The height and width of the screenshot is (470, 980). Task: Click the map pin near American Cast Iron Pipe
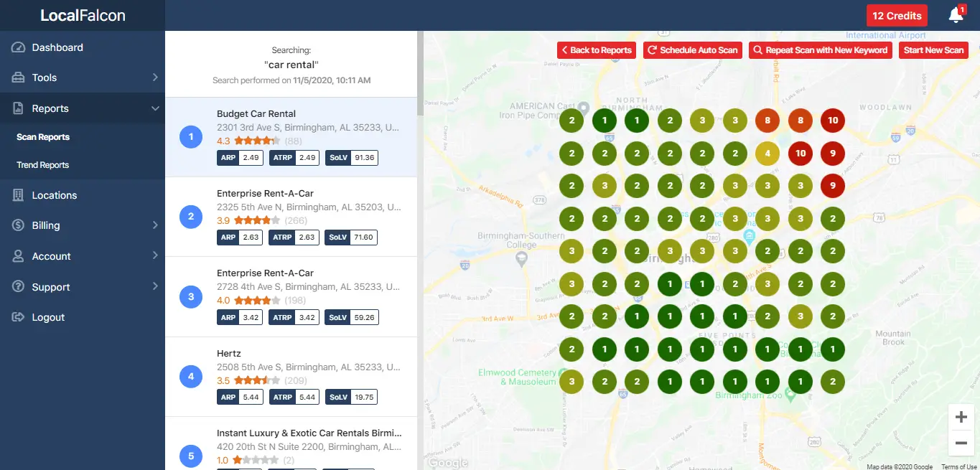pos(584,108)
